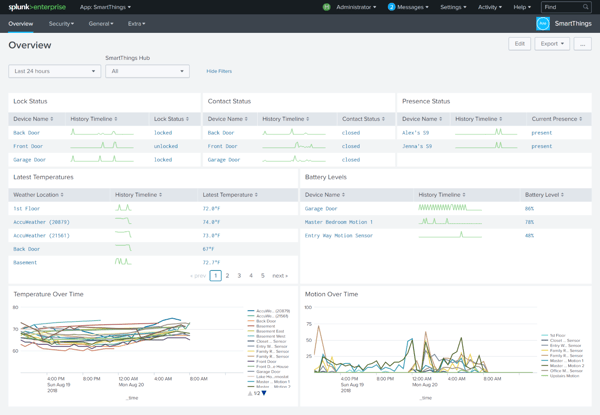600x415 pixels.
Task: Open the App: SmartThings dropdown
Action: pos(105,7)
